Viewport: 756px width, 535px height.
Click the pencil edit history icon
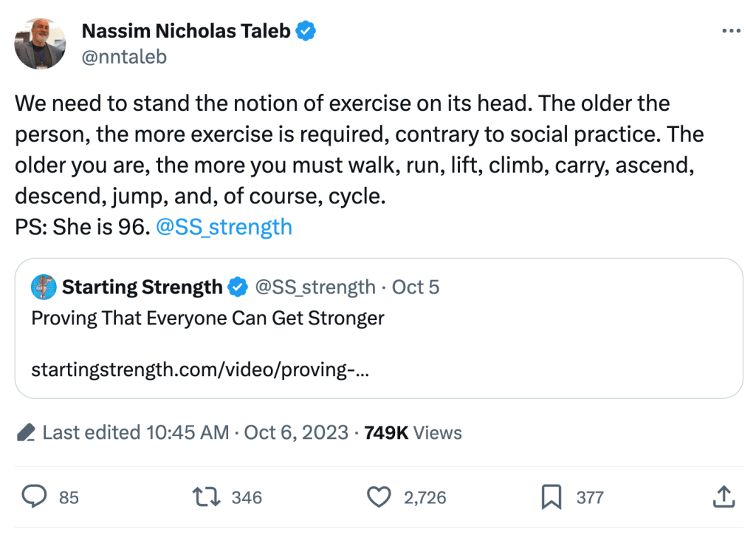(x=26, y=432)
